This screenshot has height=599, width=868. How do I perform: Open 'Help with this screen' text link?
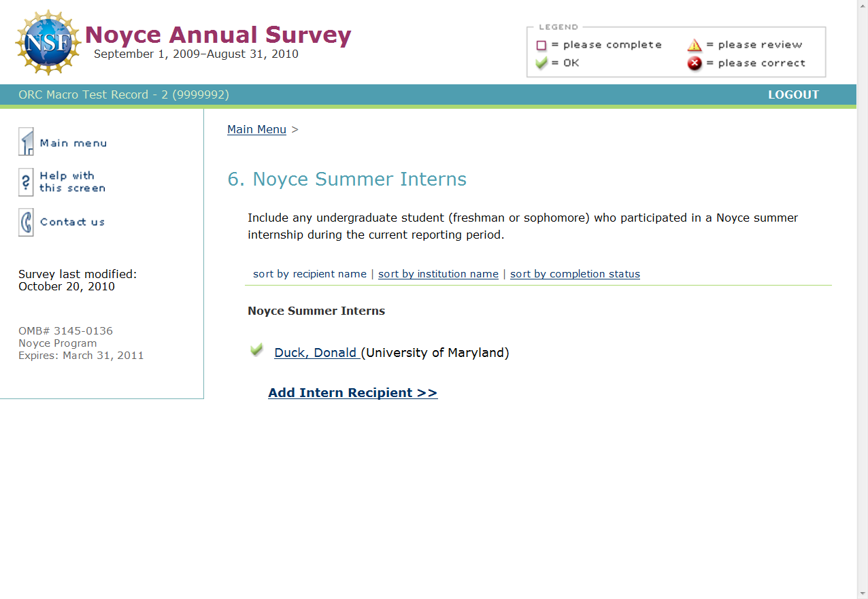click(x=73, y=182)
